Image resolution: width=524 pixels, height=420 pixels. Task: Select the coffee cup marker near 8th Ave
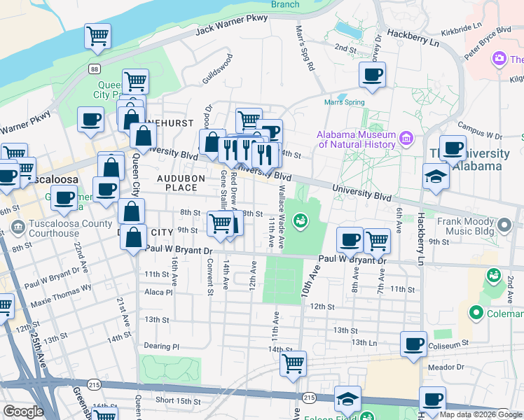click(x=350, y=239)
